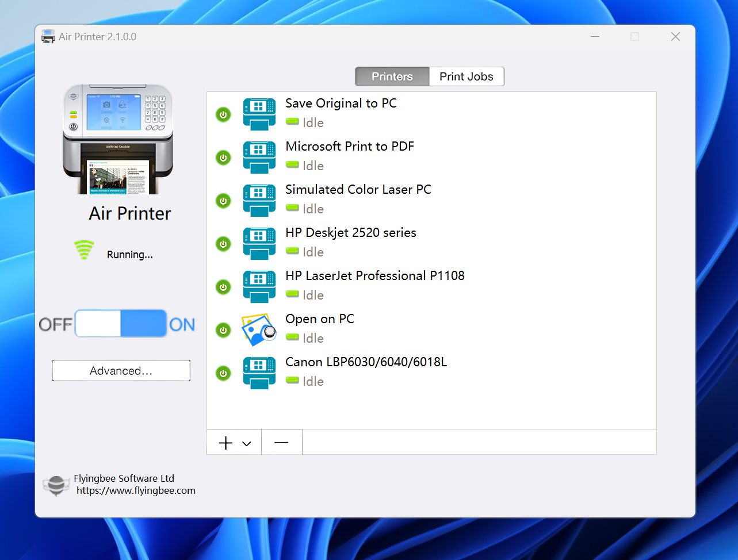Click the green Wi-Fi running status icon
This screenshot has height=560, width=738.
click(84, 251)
